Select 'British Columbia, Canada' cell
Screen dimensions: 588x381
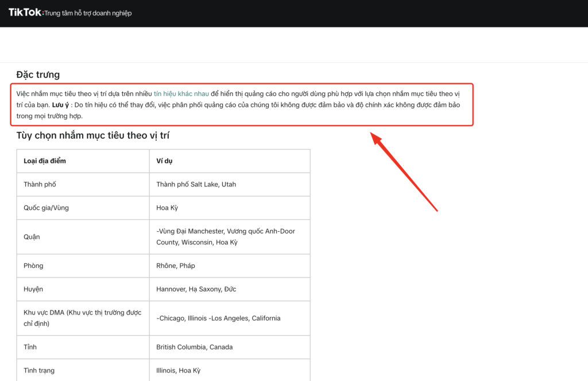coord(194,347)
